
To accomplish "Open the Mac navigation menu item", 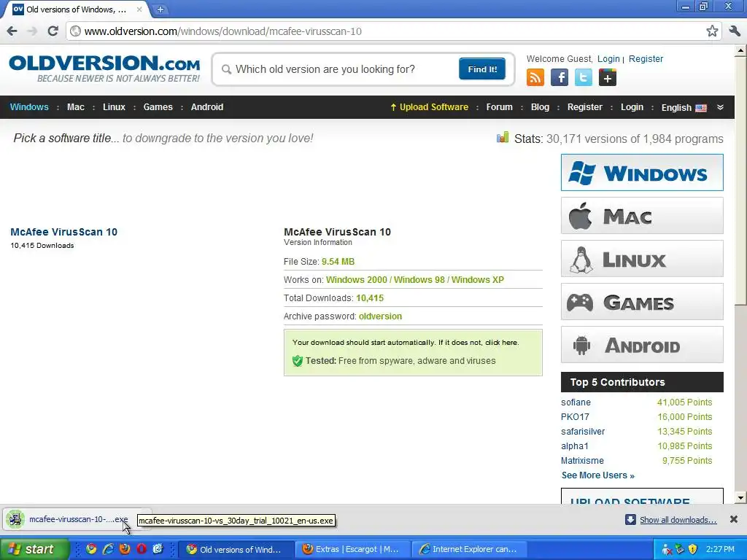I will click(x=76, y=107).
